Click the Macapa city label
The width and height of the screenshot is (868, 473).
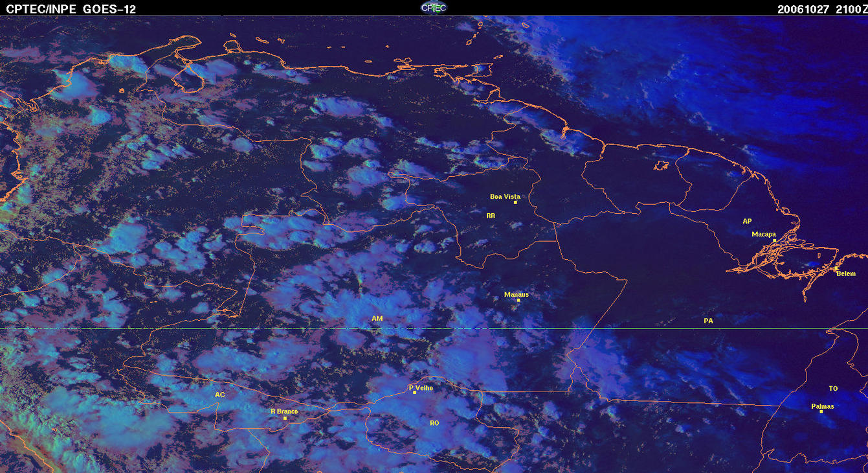click(x=764, y=235)
